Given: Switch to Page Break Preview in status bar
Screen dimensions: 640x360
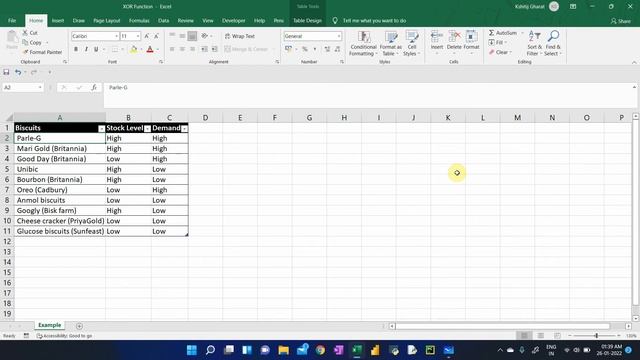Looking at the screenshot, I should point(557,336).
